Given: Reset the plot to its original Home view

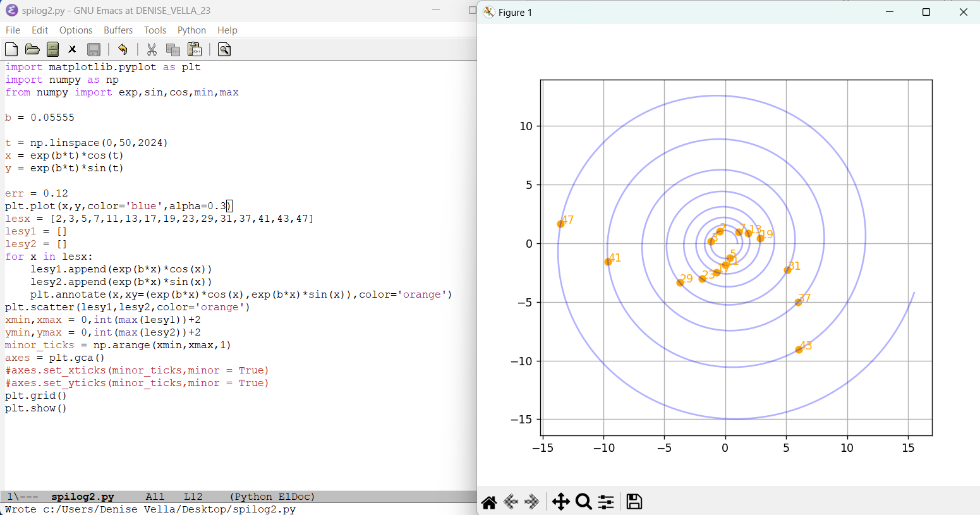Looking at the screenshot, I should tap(488, 502).
